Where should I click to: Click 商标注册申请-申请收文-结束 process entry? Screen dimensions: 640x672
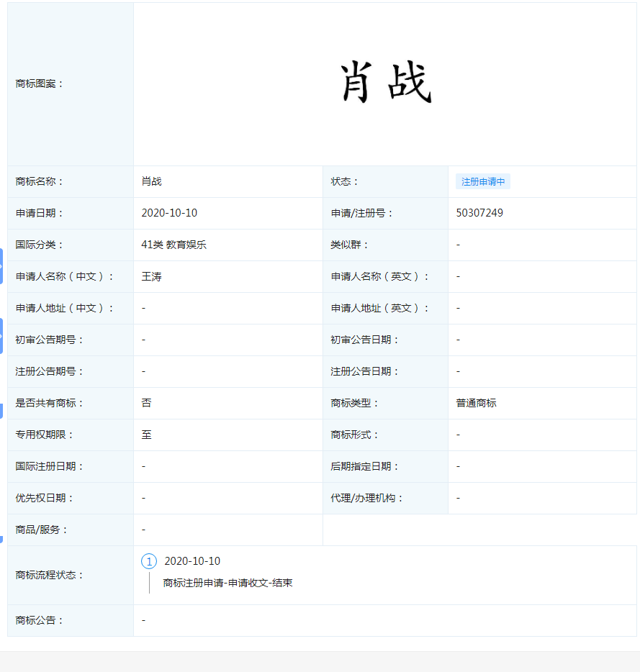(x=227, y=583)
